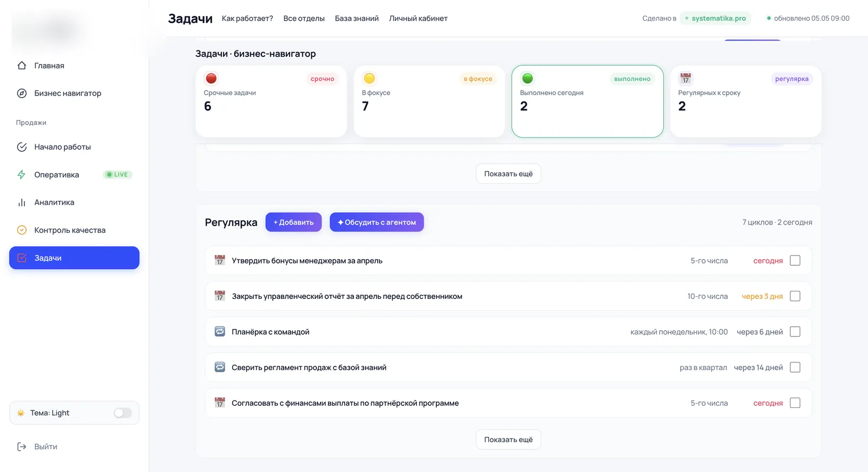The height and width of the screenshot is (472, 868).
Task: Click the task text Сверить регламент продаж с базой знаний
Action: click(x=309, y=367)
